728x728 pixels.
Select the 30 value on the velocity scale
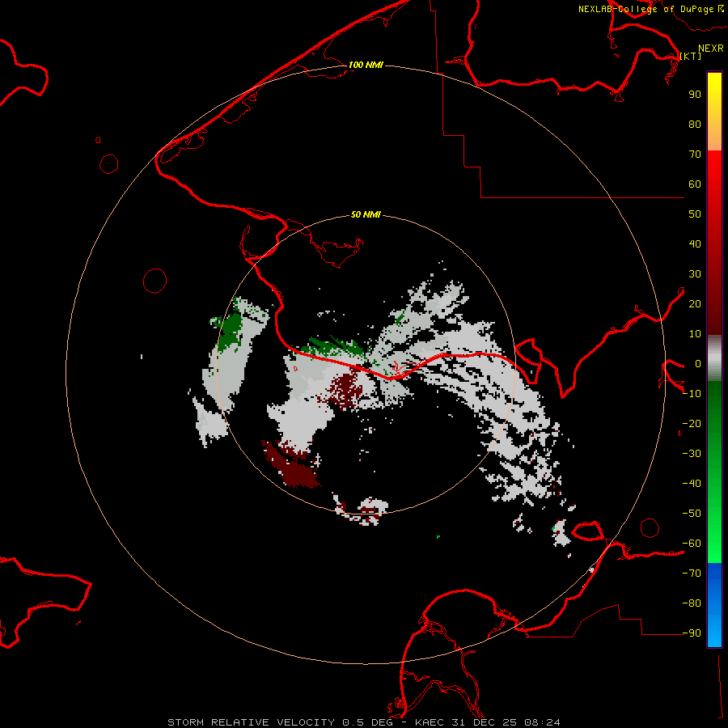(695, 274)
